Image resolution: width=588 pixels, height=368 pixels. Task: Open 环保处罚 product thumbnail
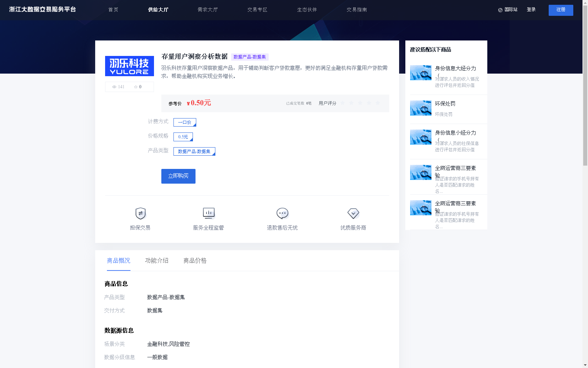coord(421,108)
